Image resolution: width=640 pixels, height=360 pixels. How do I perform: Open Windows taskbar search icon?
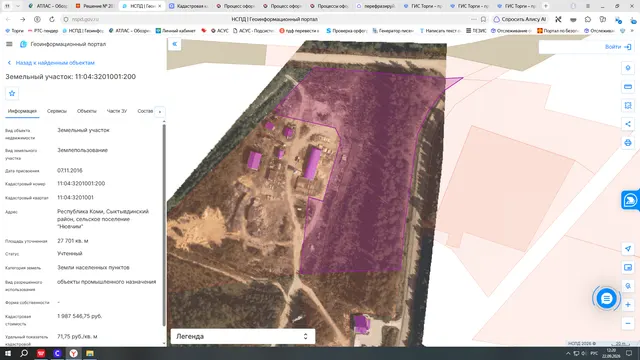coord(24,353)
